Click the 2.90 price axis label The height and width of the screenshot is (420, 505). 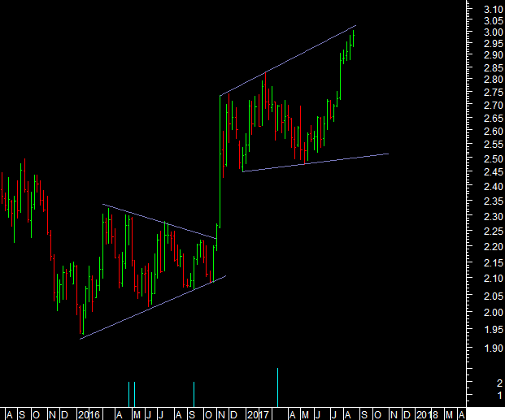coord(494,55)
